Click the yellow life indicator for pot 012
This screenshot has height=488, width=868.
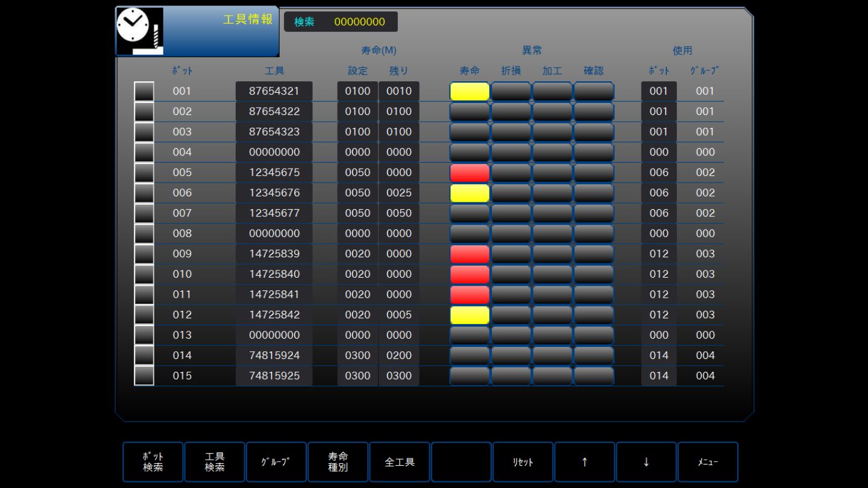pyautogui.click(x=470, y=315)
